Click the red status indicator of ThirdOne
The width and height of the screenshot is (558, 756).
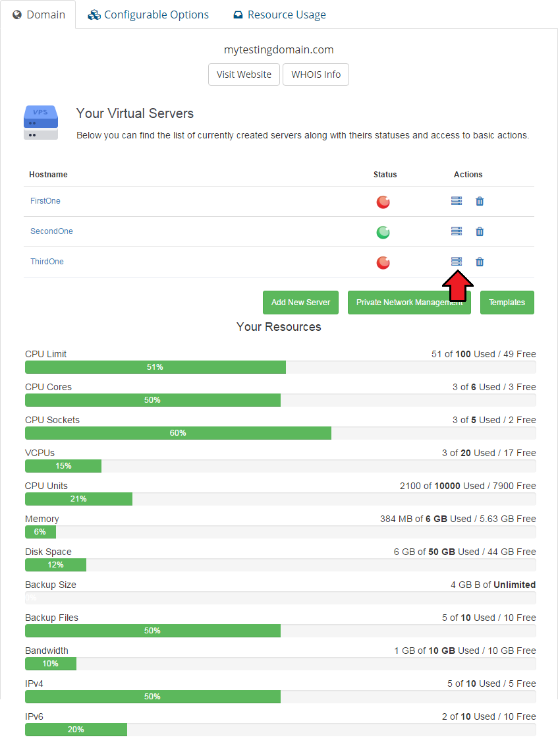point(383,262)
